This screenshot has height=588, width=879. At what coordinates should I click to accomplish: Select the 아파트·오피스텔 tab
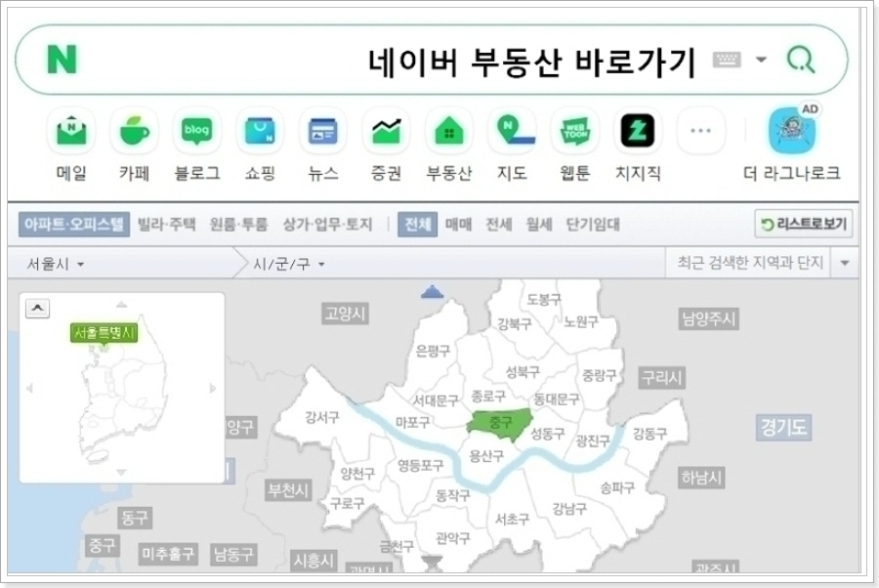click(74, 225)
